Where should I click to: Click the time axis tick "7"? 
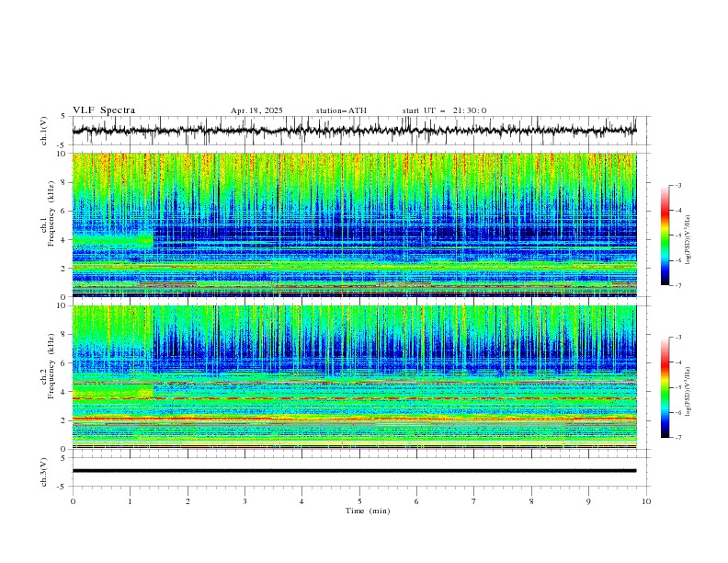click(474, 501)
